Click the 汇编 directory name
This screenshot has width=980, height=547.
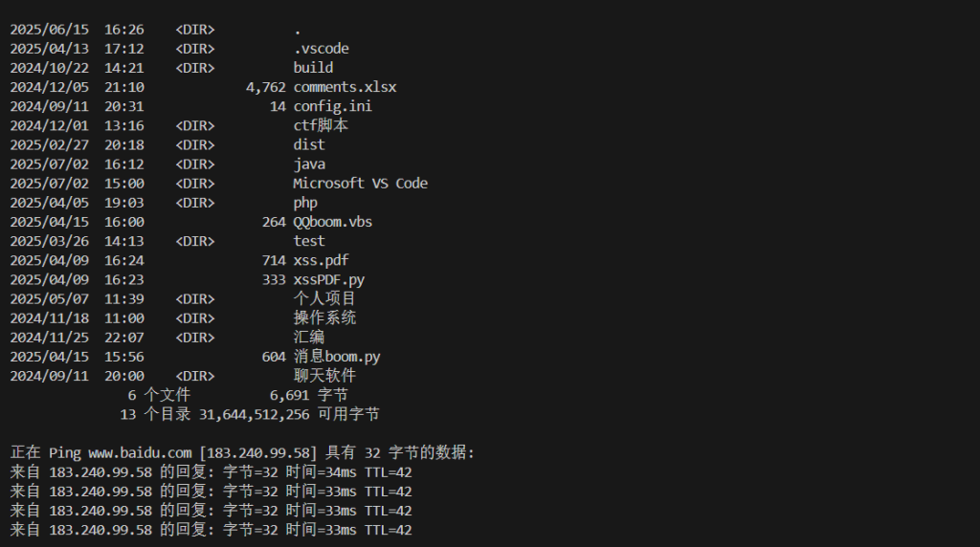(309, 338)
